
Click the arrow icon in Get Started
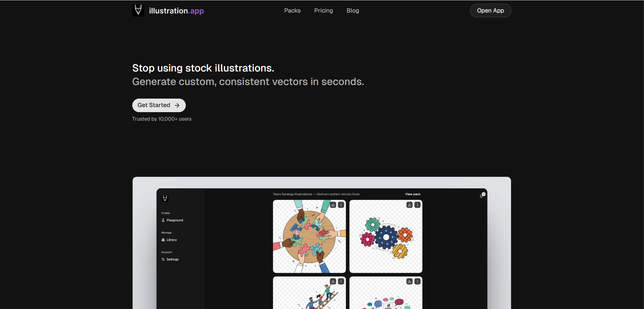click(x=177, y=105)
